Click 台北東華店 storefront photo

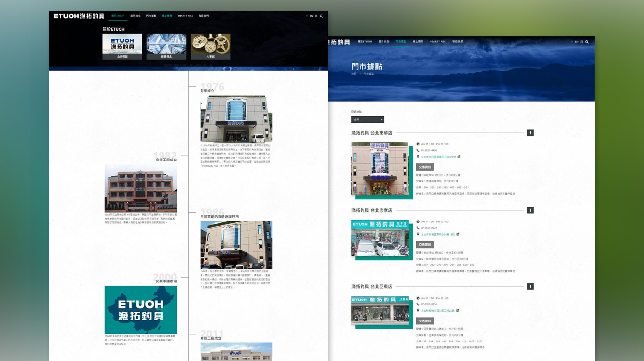380,169
